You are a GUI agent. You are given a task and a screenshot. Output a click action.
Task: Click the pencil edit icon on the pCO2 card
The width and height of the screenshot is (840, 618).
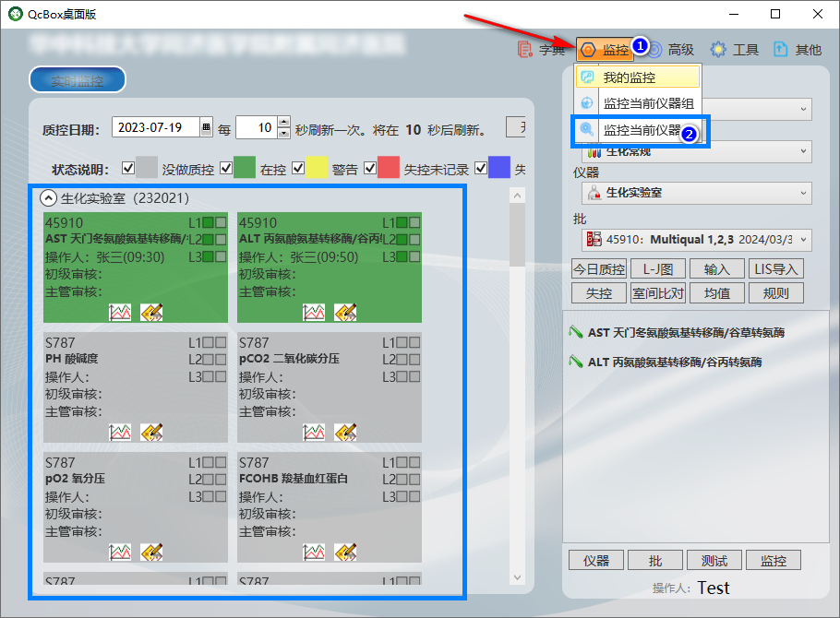pos(345,433)
